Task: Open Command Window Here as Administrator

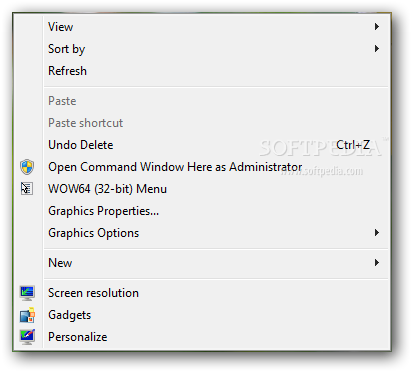Action: tap(217, 167)
